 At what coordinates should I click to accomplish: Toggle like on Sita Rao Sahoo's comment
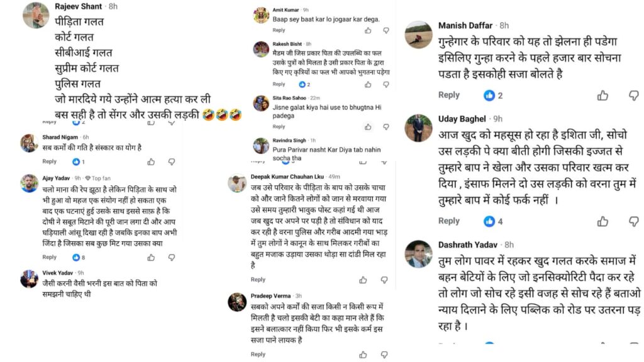point(368,127)
